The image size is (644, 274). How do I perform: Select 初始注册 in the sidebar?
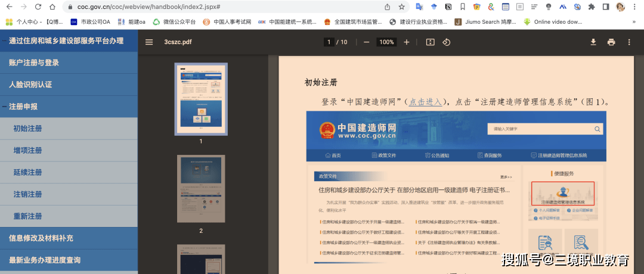(x=28, y=129)
